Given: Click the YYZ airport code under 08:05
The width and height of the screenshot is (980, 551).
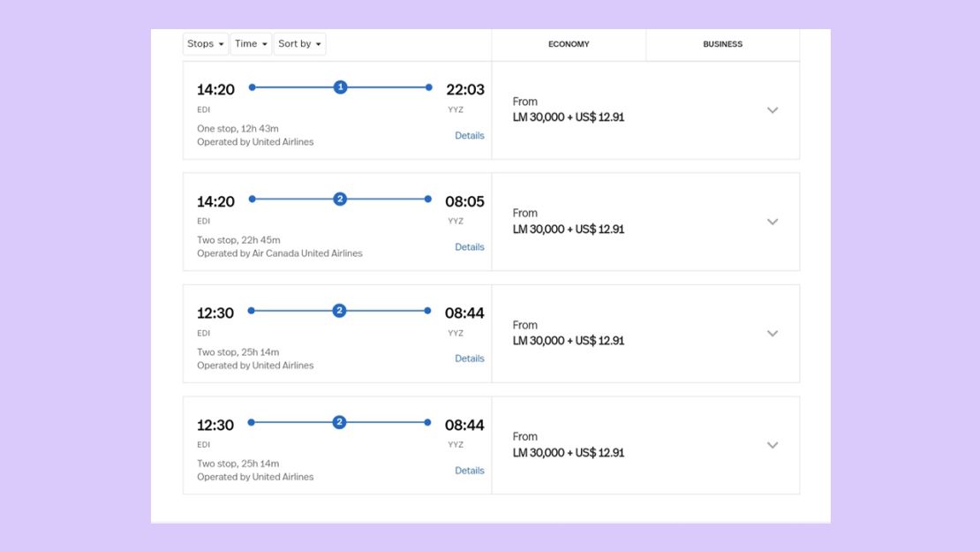Looking at the screenshot, I should (456, 221).
